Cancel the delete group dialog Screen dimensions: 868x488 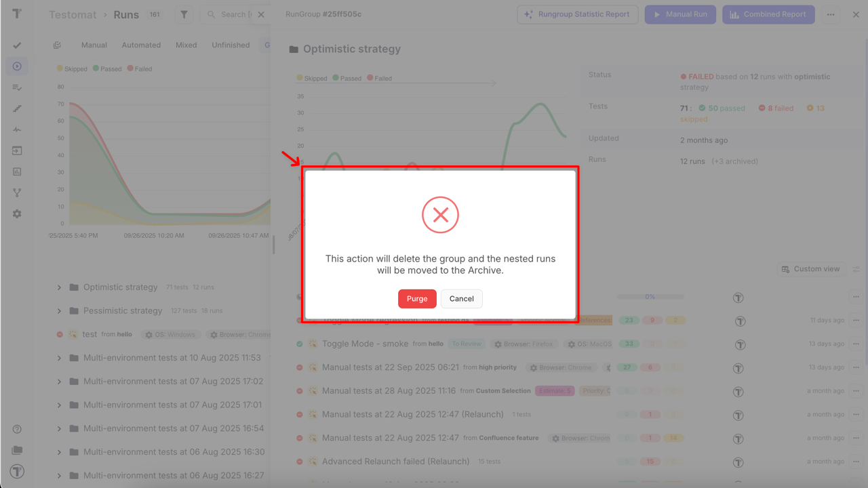click(x=461, y=299)
